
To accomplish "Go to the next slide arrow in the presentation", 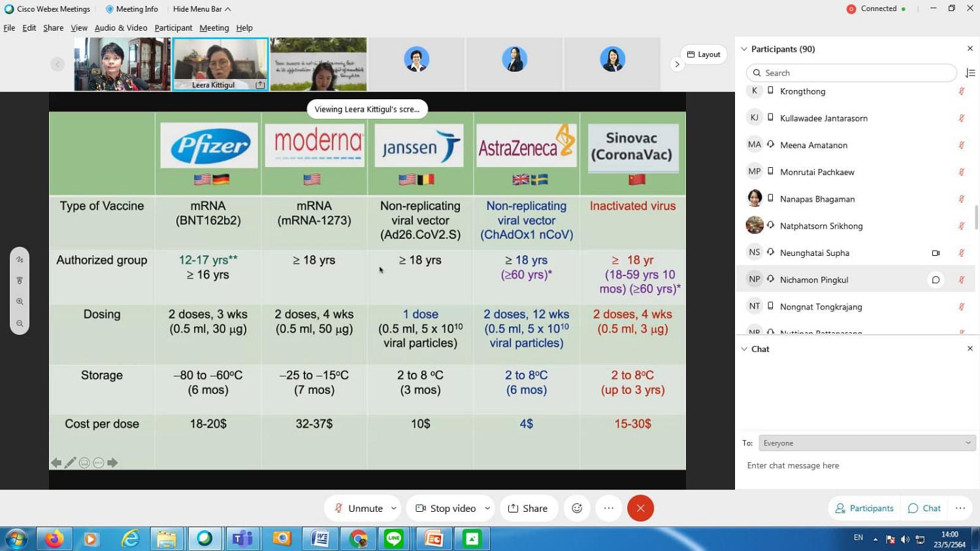I will tap(112, 463).
